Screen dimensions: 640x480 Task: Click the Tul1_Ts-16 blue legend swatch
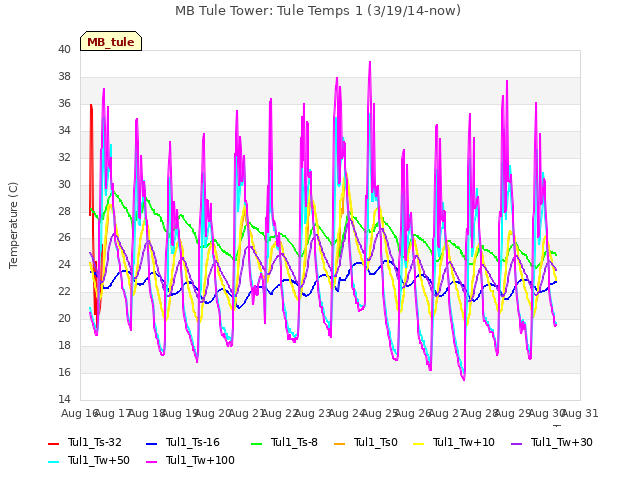pyautogui.click(x=151, y=443)
